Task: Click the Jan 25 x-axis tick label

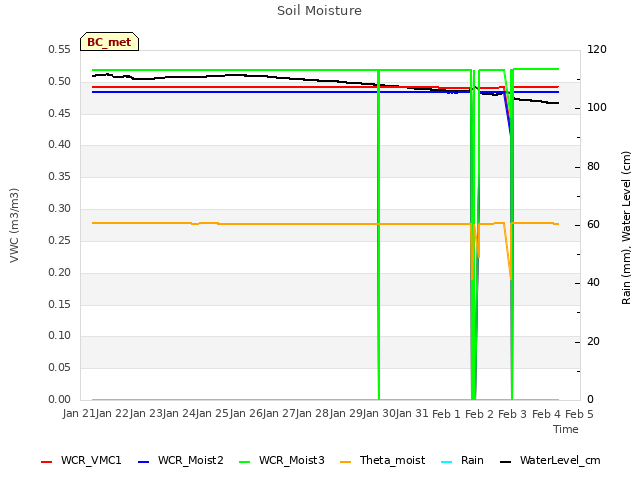Action: click(212, 413)
